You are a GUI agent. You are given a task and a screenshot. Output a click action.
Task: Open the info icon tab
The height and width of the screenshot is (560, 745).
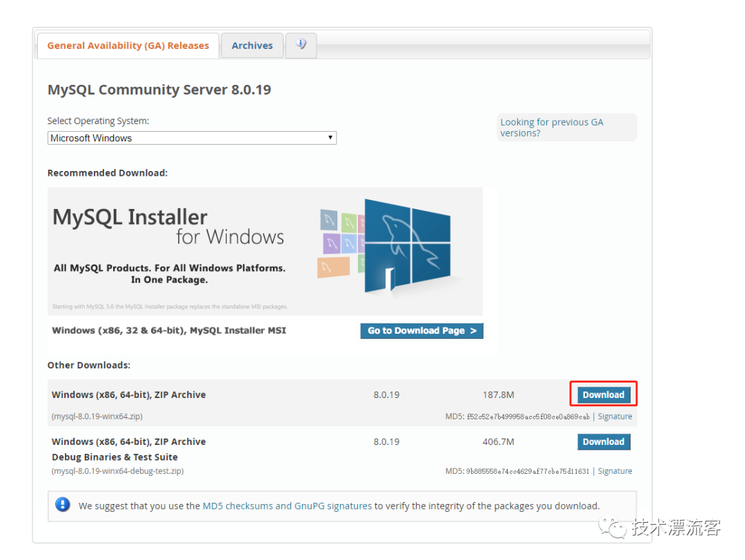(x=301, y=45)
